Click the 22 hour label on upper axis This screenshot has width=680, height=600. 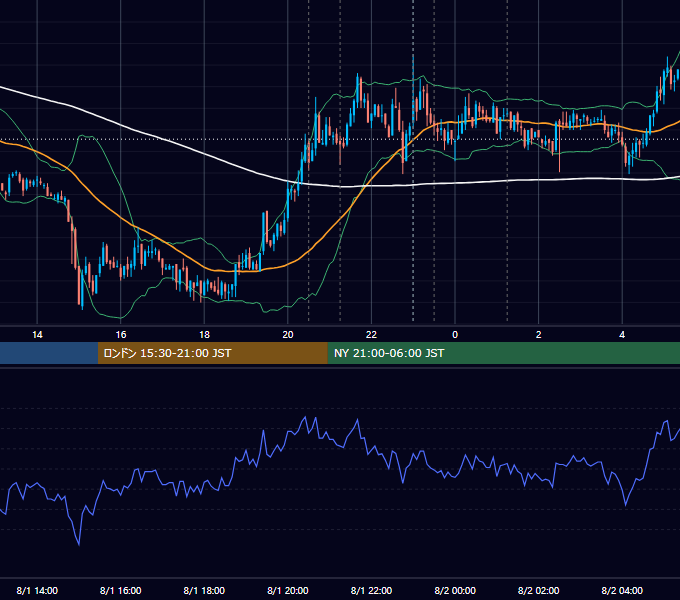(x=371, y=335)
